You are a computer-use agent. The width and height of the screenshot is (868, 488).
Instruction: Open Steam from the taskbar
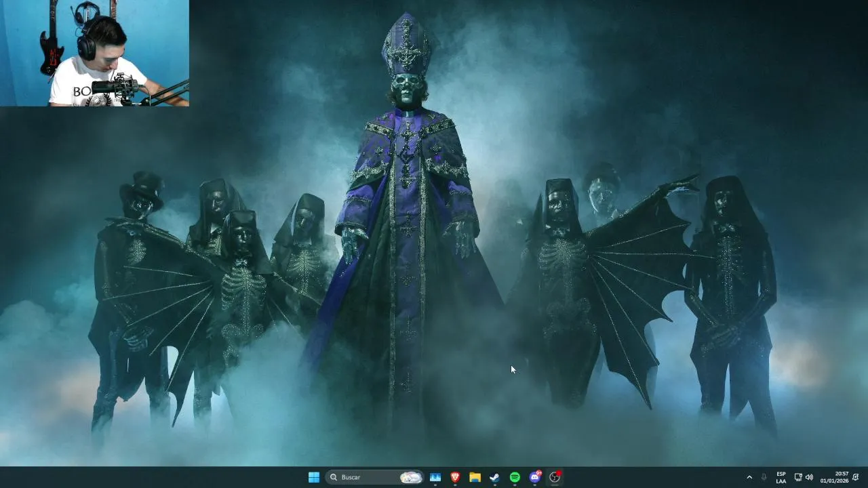pyautogui.click(x=495, y=477)
